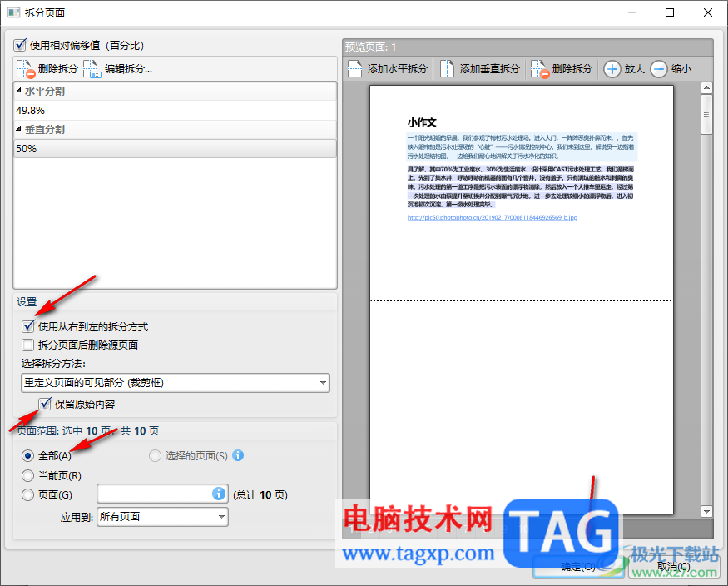
Task: Add a horizontal split (添加水平拆分)
Action: point(389,69)
